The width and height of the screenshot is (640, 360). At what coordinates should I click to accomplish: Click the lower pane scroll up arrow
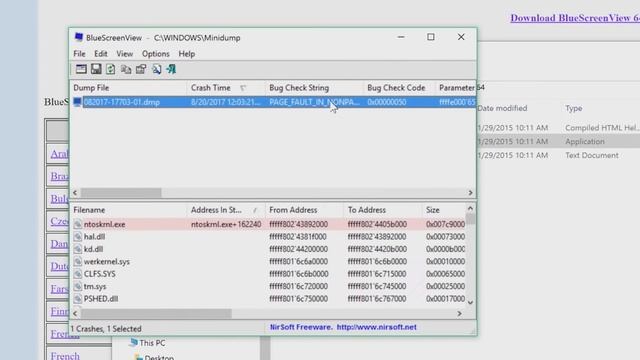(x=470, y=208)
